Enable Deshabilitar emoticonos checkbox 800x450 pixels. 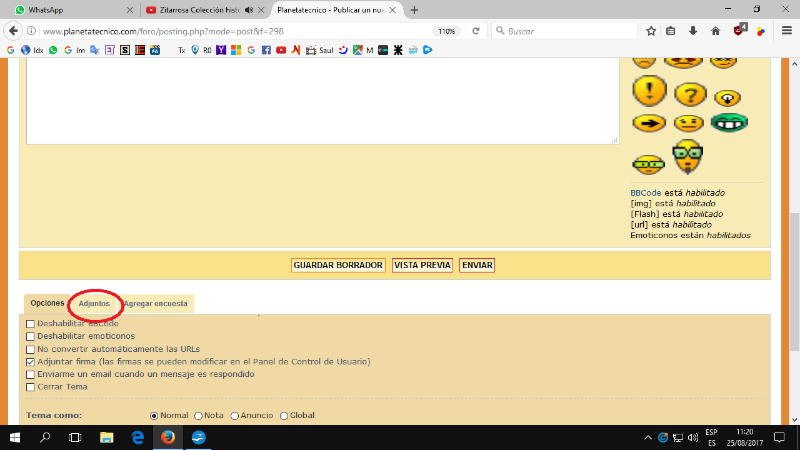31,337
